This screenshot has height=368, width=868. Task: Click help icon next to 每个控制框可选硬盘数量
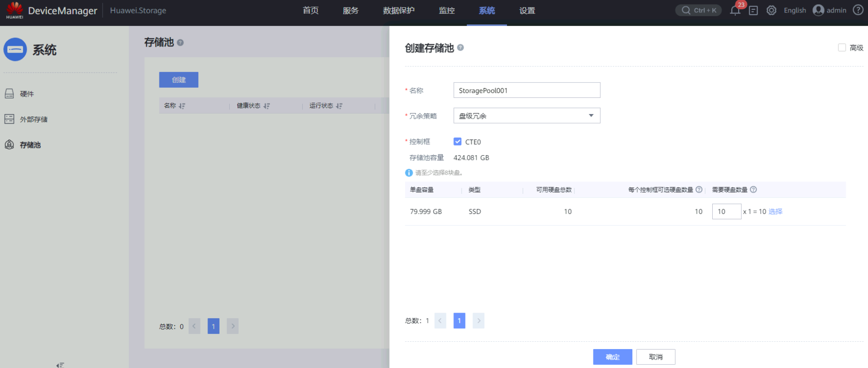[699, 190]
